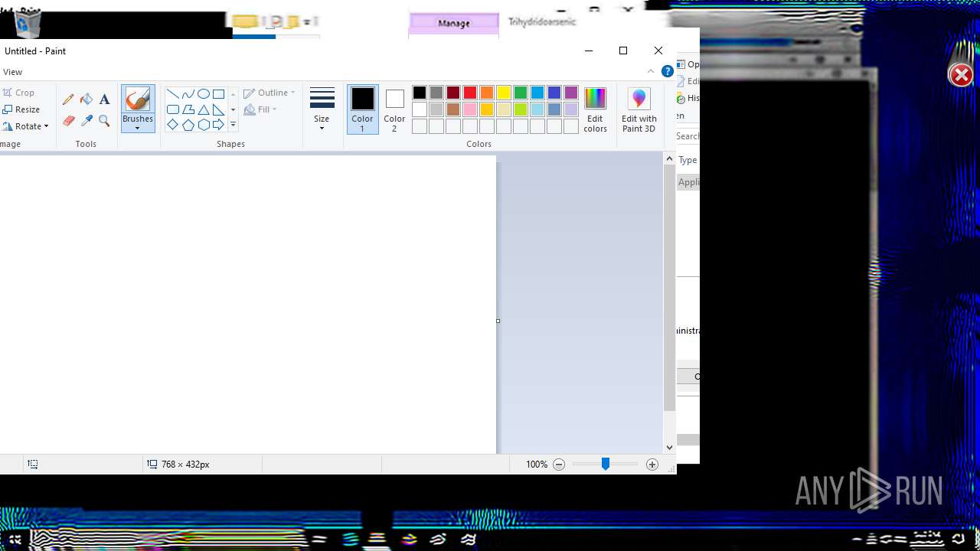Open the View ribbon tab

pos(12,72)
